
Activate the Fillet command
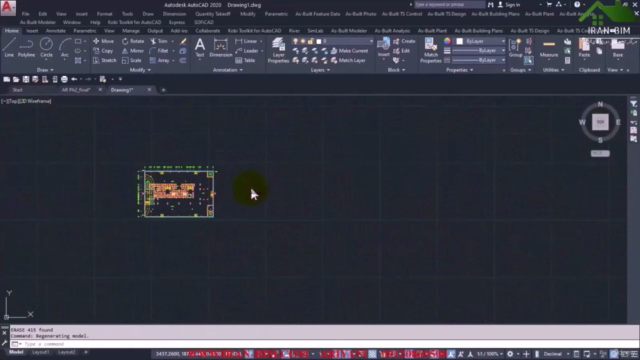pyautogui.click(x=159, y=51)
